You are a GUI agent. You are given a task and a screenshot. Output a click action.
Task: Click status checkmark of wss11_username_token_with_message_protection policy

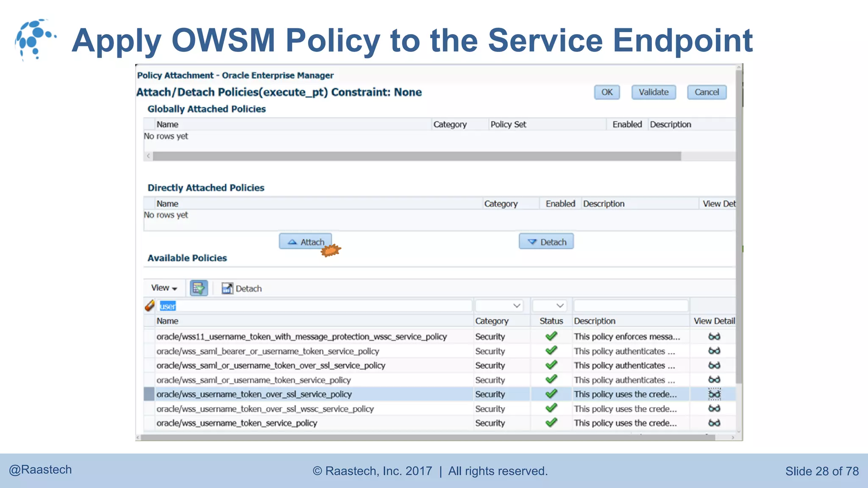(x=551, y=336)
